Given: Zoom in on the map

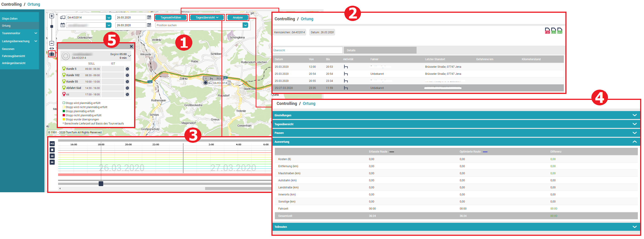Looking at the screenshot, I should (52, 16).
